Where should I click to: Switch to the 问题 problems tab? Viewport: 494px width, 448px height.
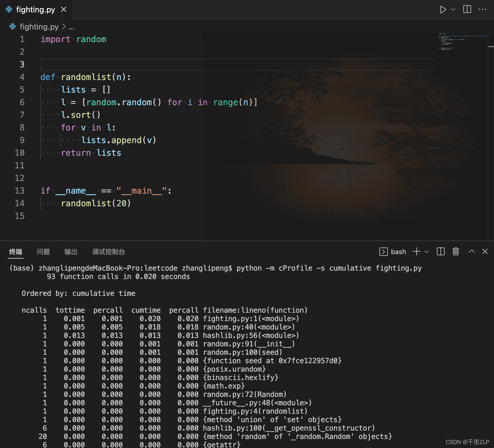(x=43, y=252)
